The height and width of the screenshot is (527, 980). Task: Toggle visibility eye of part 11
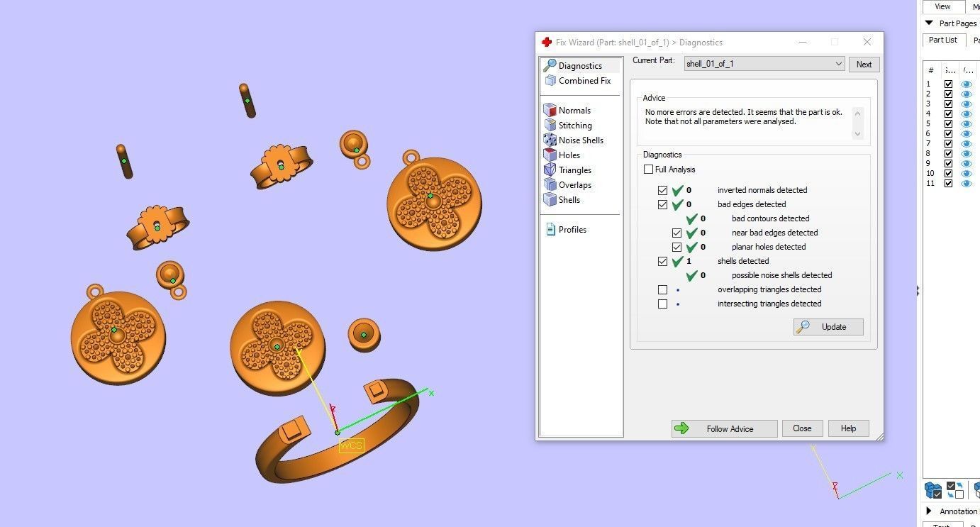[x=967, y=184]
